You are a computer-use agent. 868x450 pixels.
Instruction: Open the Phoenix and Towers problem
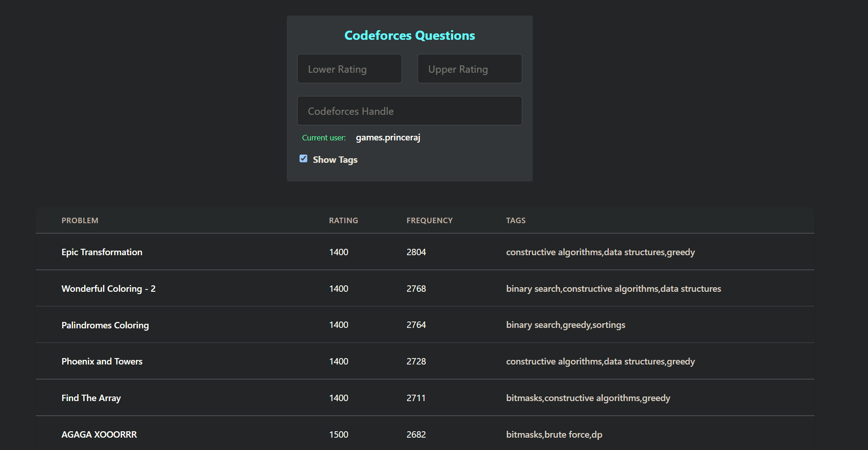pos(102,361)
